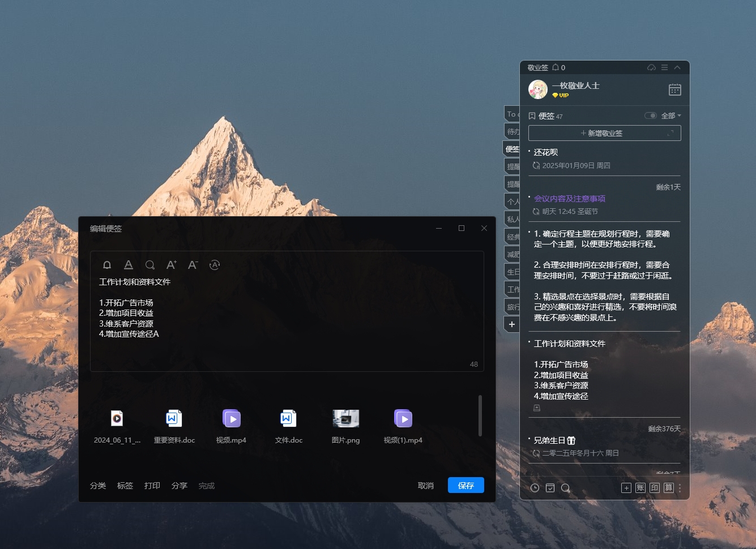Open the font color tool (underlined A)

129,265
